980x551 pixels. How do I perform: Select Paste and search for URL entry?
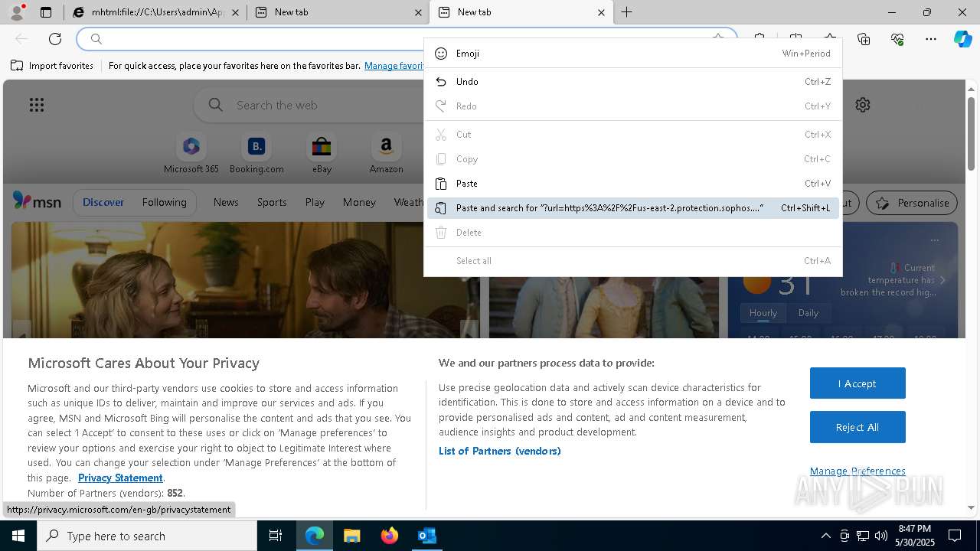coord(633,208)
